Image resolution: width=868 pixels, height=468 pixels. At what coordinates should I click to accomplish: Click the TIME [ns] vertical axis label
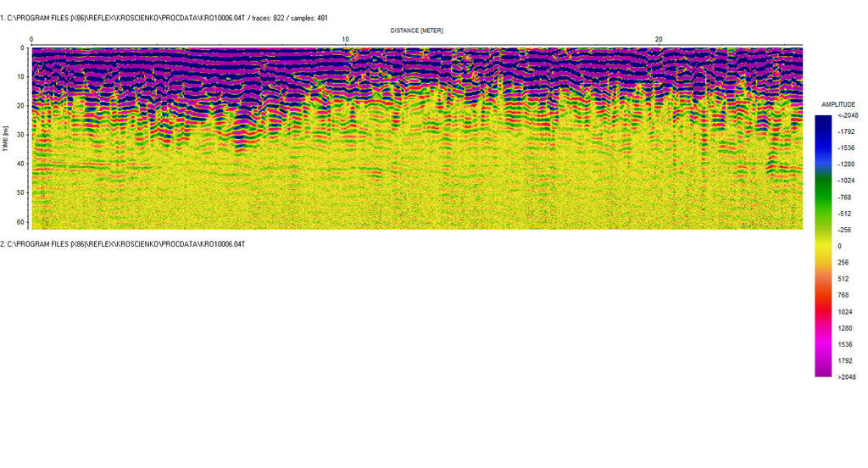[6, 139]
